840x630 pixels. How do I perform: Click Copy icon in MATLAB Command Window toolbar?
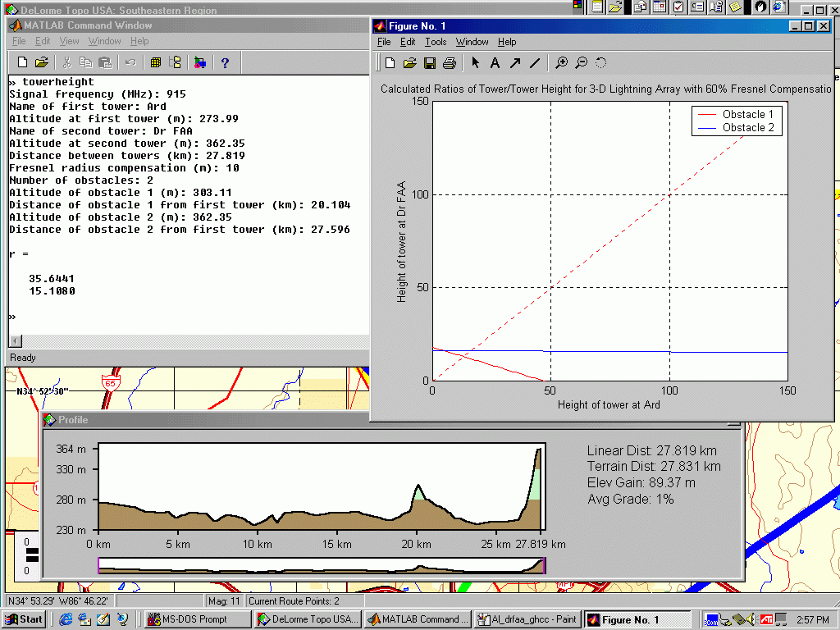[85, 62]
